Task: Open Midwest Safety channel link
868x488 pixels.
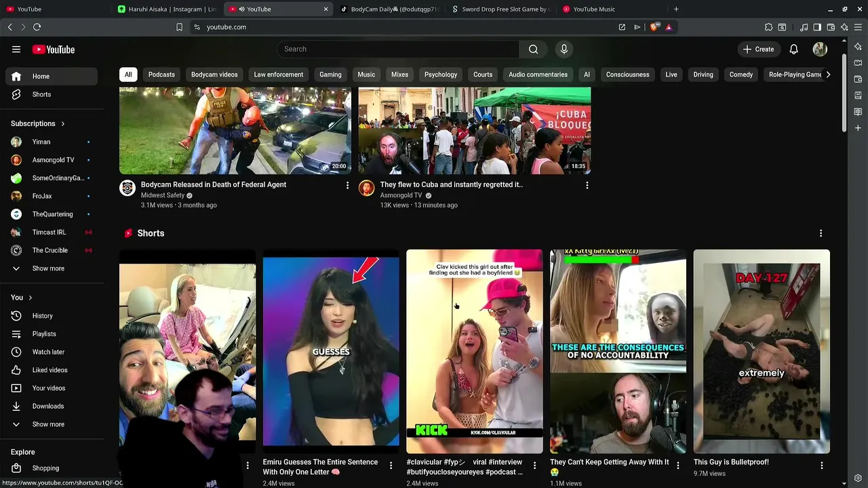Action: pyautogui.click(x=163, y=195)
